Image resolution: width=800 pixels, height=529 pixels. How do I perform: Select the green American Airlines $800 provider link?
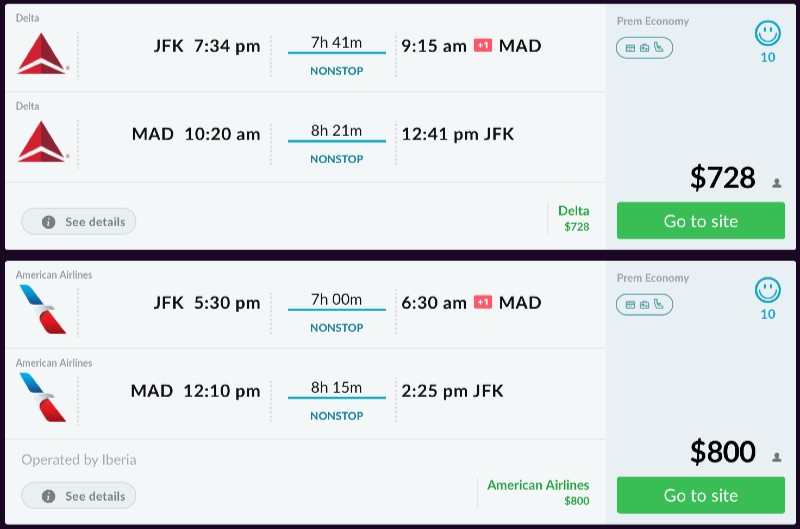(538, 492)
